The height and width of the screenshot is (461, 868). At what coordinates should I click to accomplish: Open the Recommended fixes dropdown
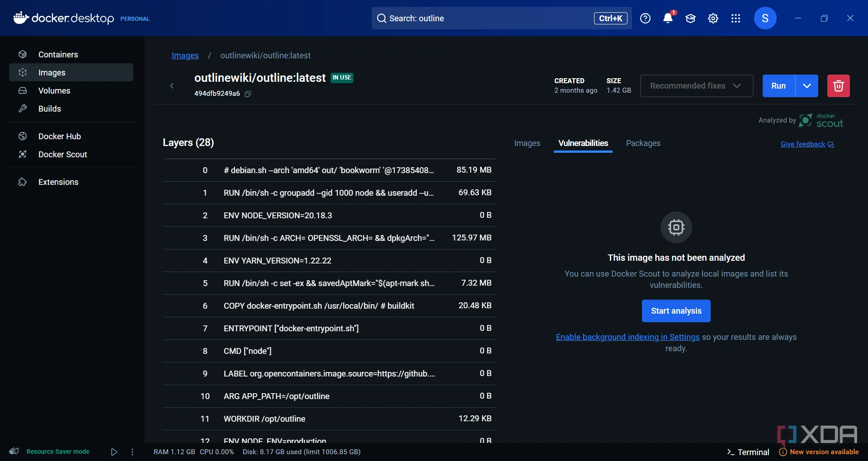696,86
